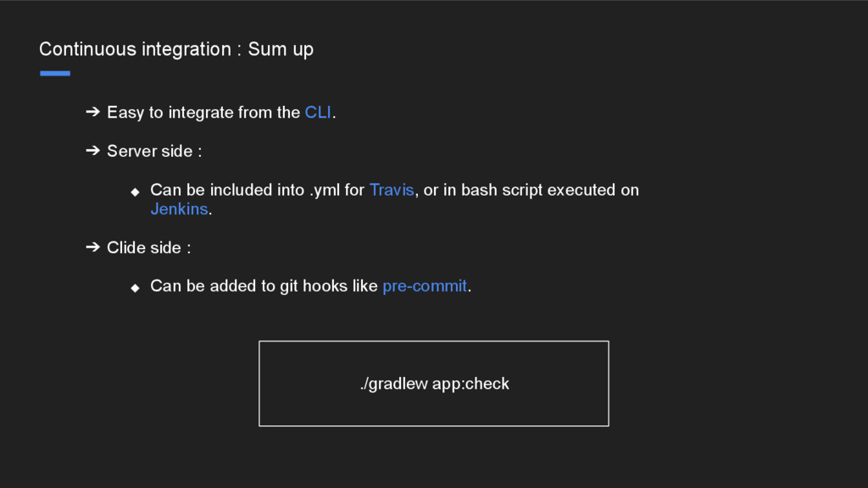Click the 'Easy to integrate from the' text
Image resolution: width=868 pixels, height=488 pixels.
(x=203, y=113)
